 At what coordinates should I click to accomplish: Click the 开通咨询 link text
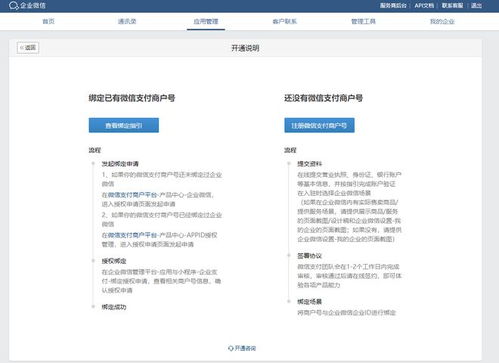pos(245,348)
